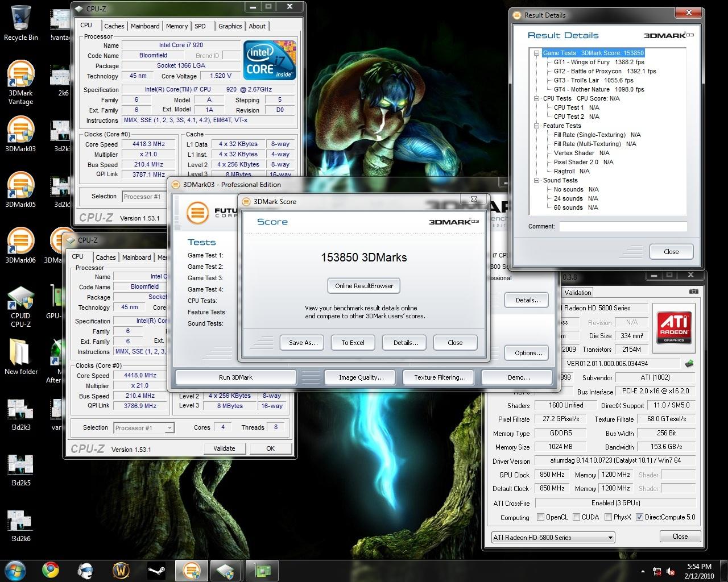Click the network icon in the system tray
This screenshot has height=582, width=728.
click(657, 571)
